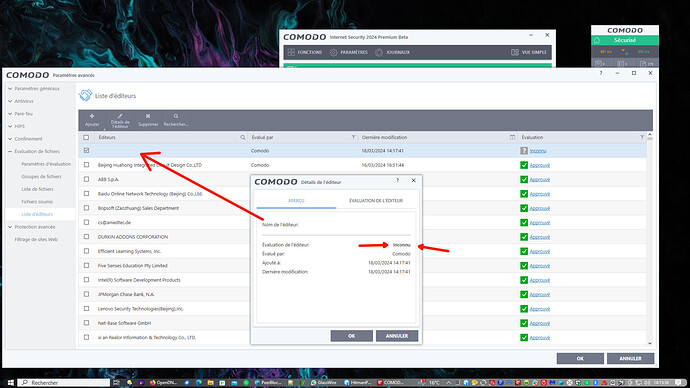Switch to Vue simple in Comodo main window

[529, 52]
